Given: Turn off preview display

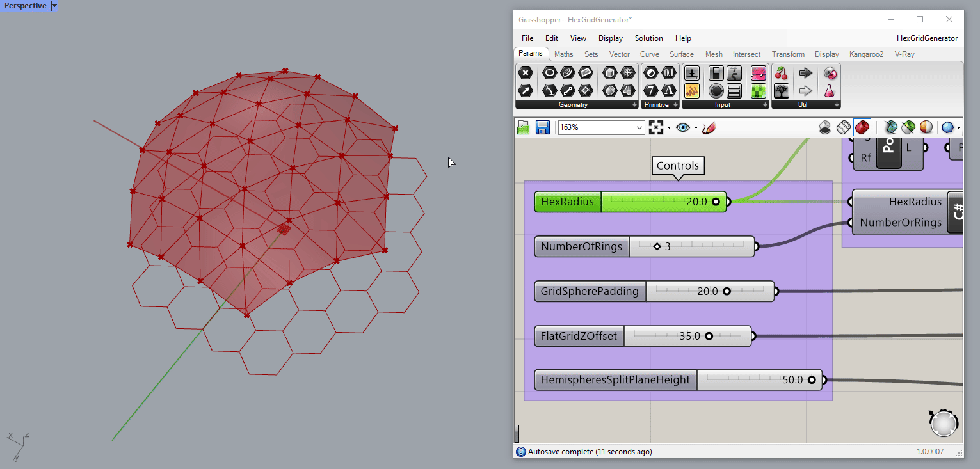Looking at the screenshot, I should (826, 127).
